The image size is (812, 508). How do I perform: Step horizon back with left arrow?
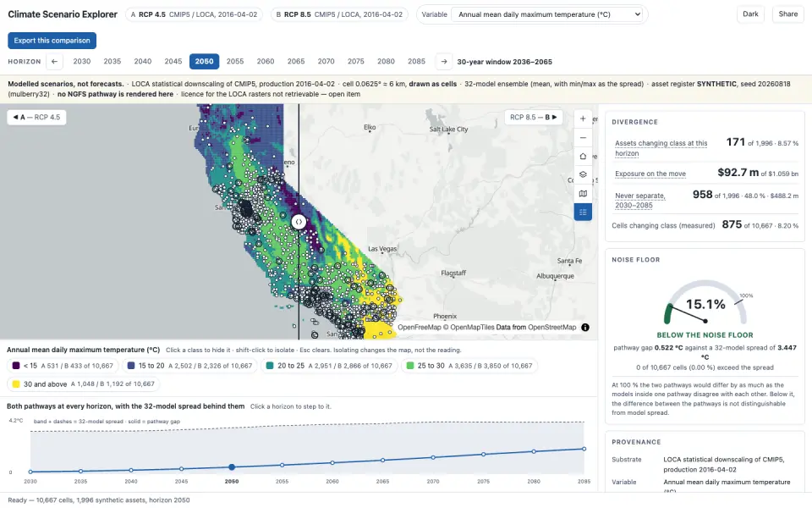click(54, 61)
